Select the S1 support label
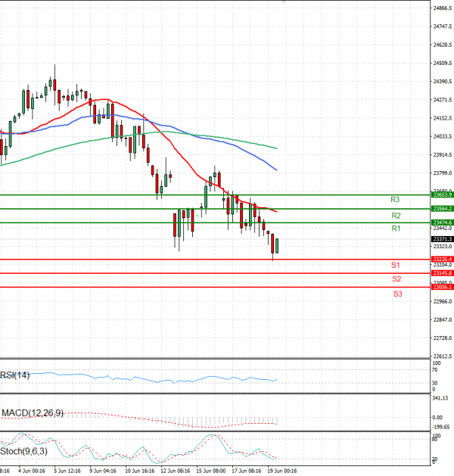This screenshot has width=454, height=476. coord(396,266)
